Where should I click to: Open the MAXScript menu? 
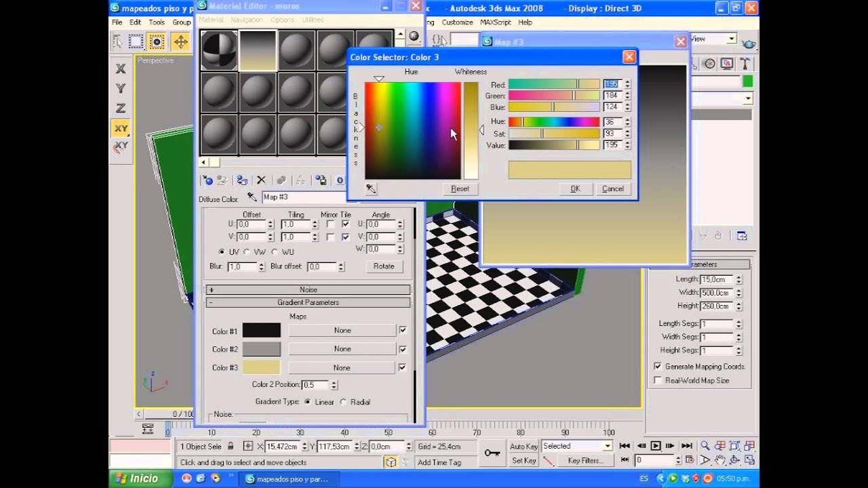496,22
